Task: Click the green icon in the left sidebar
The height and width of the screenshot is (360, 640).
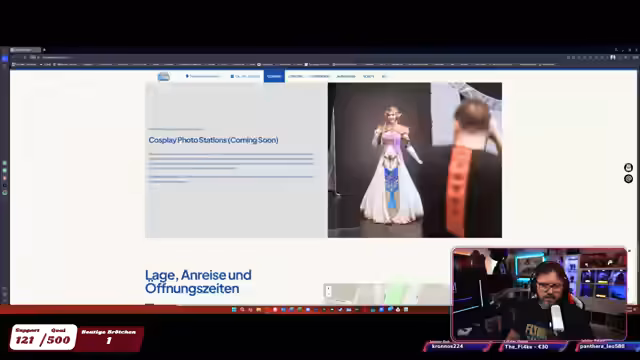Action: click(4, 163)
